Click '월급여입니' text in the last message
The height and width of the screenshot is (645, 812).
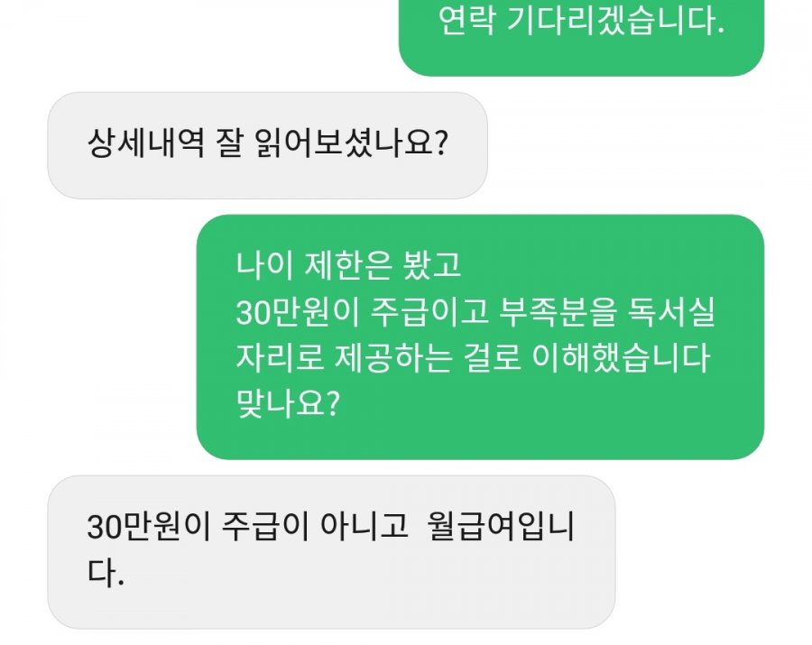click(501, 527)
